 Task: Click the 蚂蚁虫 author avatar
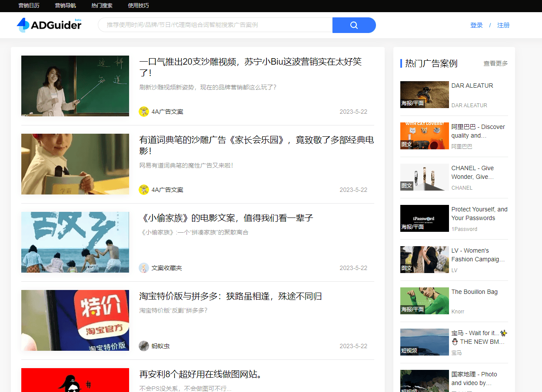point(144,346)
